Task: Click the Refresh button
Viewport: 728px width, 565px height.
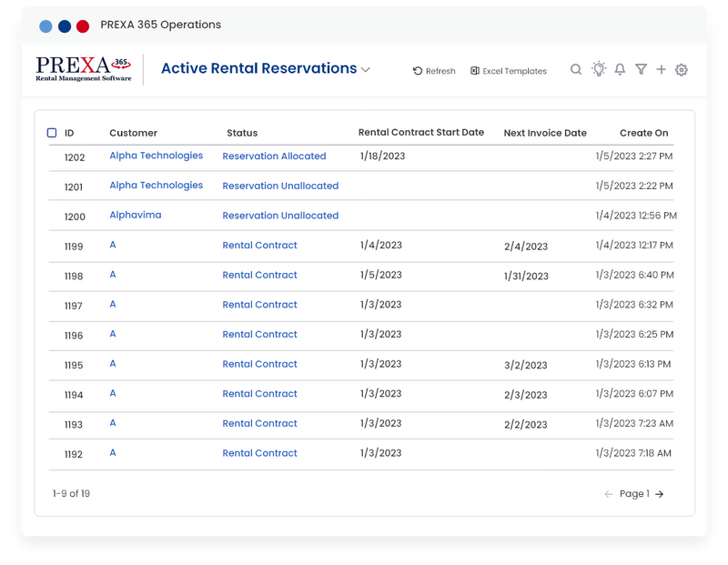Action: click(434, 71)
